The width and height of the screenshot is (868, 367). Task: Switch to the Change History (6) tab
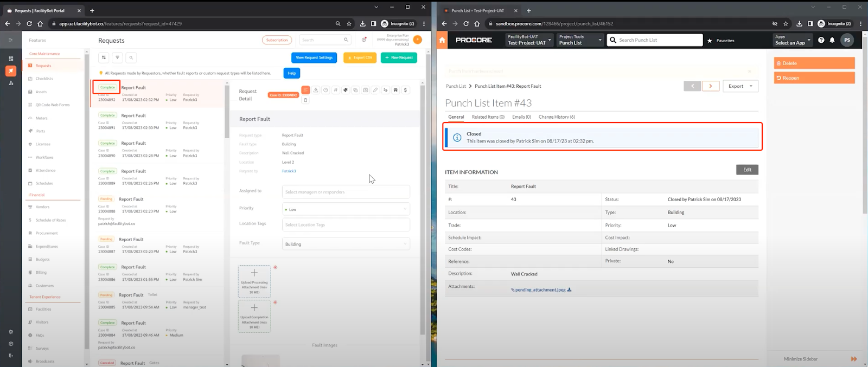point(557,117)
